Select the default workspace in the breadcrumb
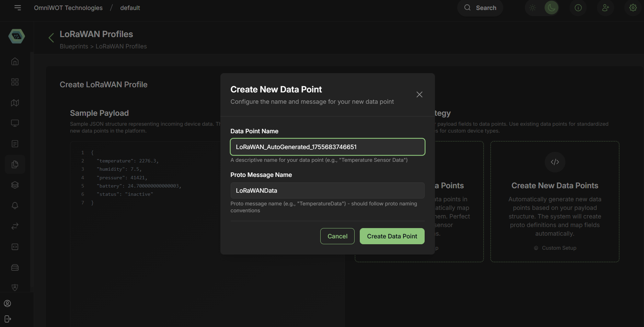 [130, 8]
